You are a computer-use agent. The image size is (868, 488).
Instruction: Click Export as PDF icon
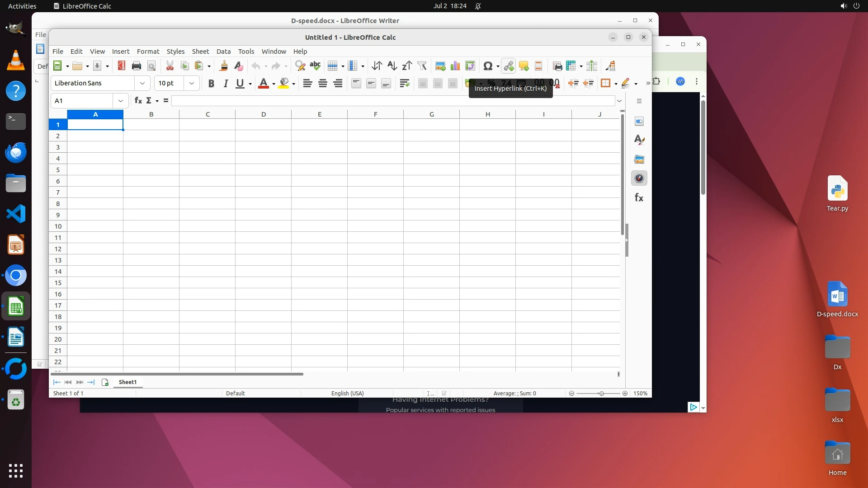point(121,66)
